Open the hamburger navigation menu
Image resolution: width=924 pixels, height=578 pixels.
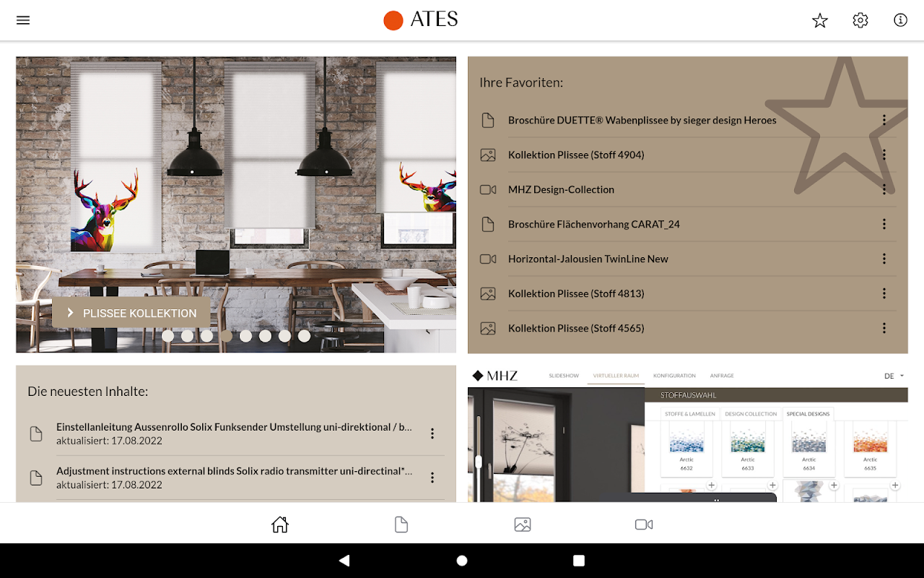[x=23, y=20]
